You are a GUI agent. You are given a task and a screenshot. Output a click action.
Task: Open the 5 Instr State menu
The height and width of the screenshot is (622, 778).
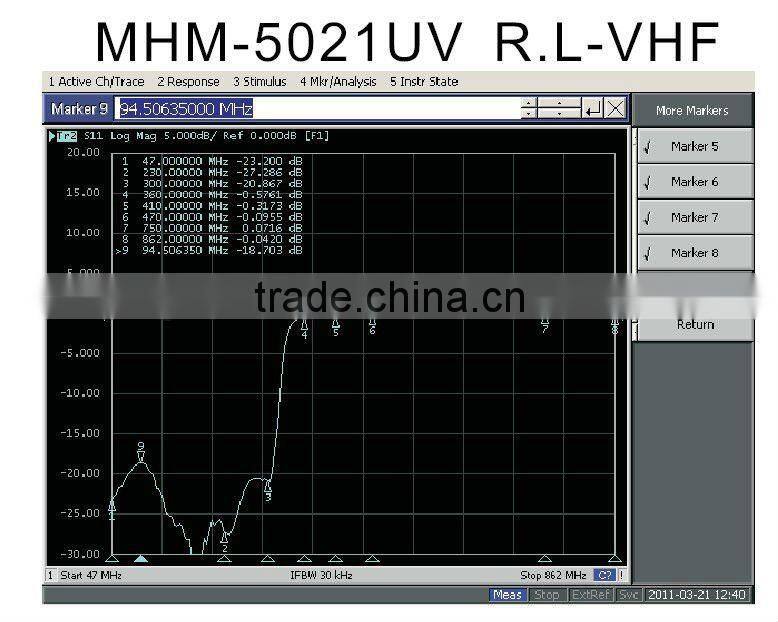[424, 81]
